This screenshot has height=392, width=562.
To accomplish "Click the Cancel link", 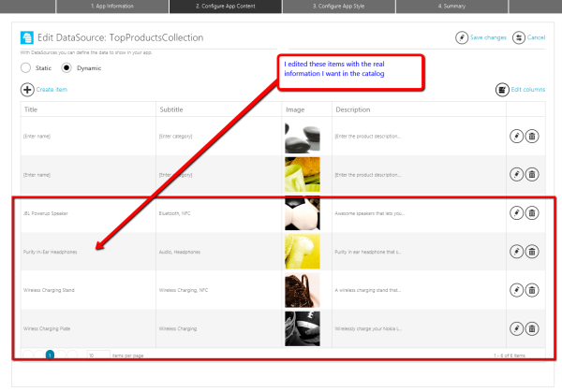I will 530,37.
